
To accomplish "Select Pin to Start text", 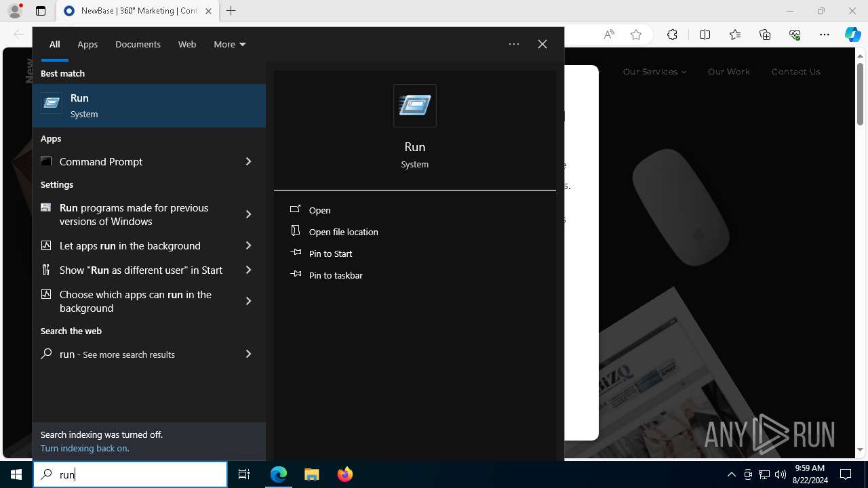I will point(331,253).
